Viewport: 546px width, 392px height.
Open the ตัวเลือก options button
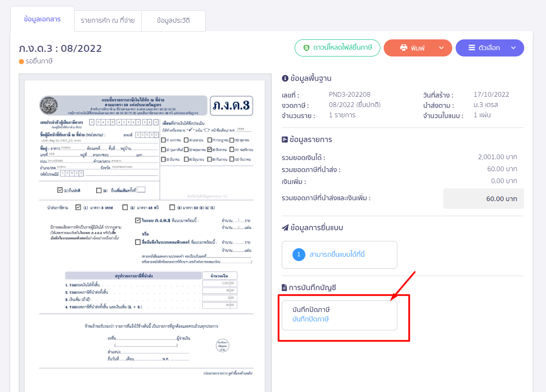(490, 48)
